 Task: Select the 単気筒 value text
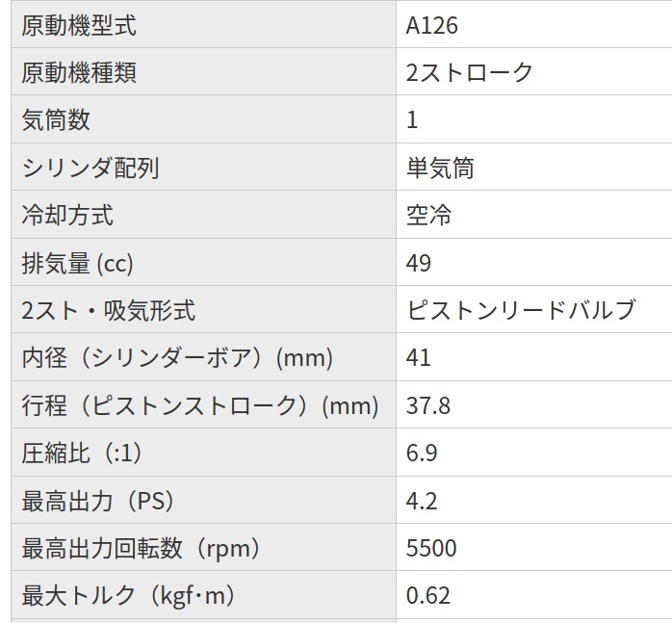440,169
